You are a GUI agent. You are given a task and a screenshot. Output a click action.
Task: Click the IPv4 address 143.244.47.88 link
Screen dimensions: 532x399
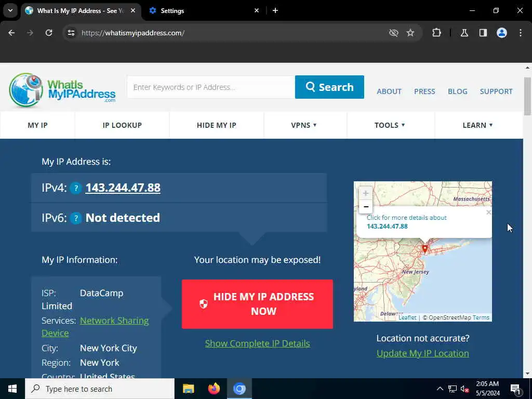click(x=123, y=188)
